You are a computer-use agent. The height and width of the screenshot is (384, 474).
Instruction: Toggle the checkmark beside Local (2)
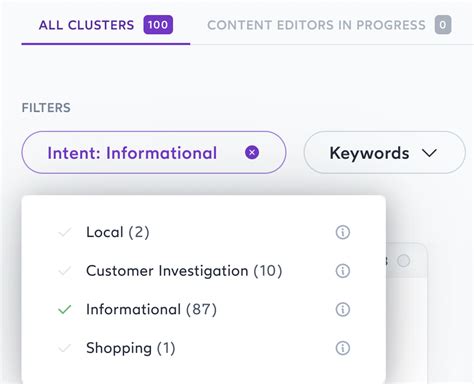pyautogui.click(x=65, y=232)
